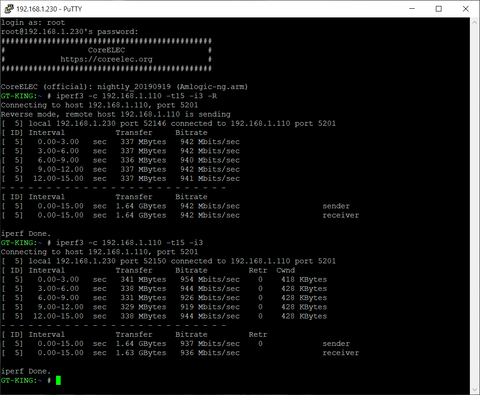The height and width of the screenshot is (395, 480).
Task: Click the 'port 52146' connection line
Action: [x=168, y=124]
